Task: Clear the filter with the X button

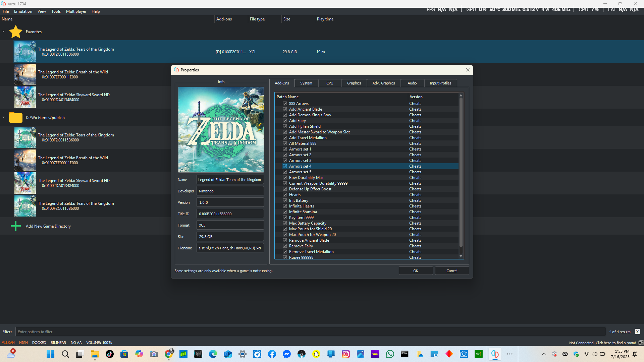Action: 638,332
